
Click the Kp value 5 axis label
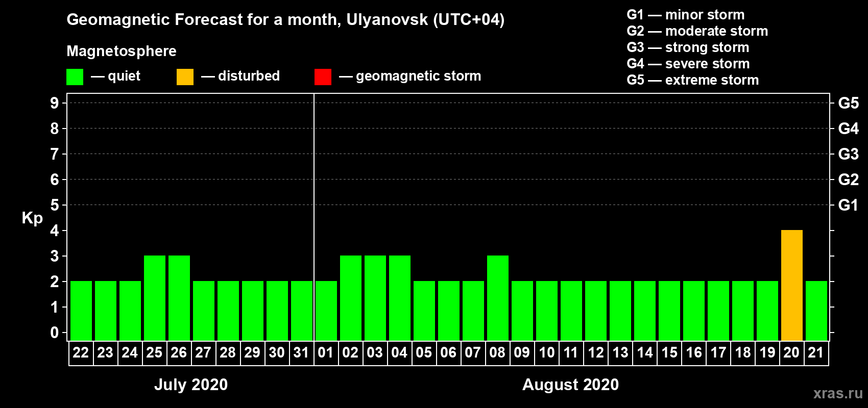[x=55, y=205]
